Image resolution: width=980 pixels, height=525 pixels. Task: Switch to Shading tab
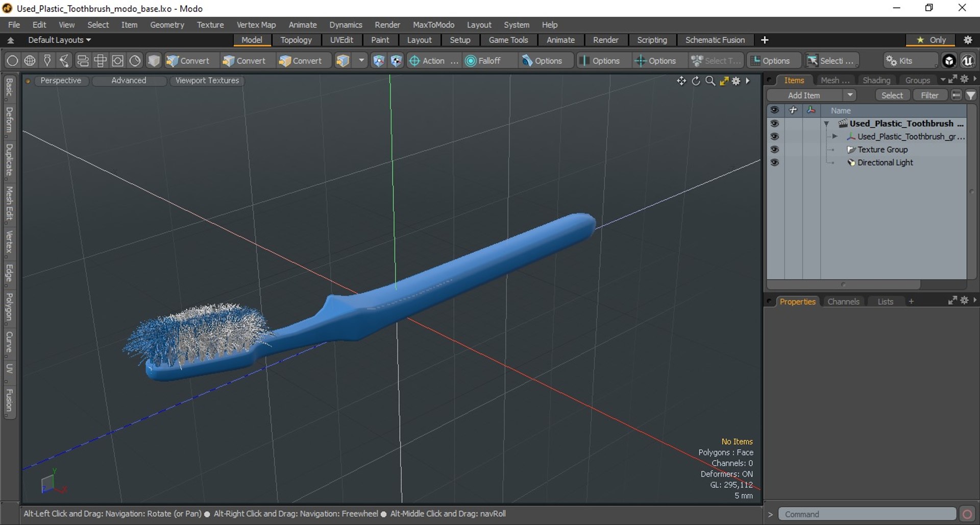click(x=876, y=80)
